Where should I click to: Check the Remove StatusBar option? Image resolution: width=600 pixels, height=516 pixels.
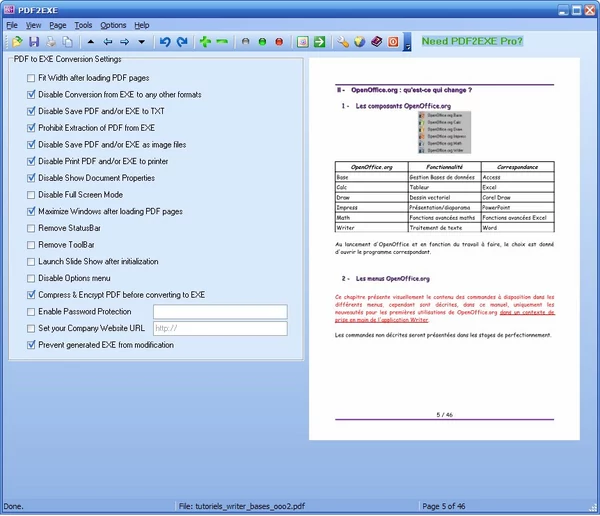pos(31,228)
